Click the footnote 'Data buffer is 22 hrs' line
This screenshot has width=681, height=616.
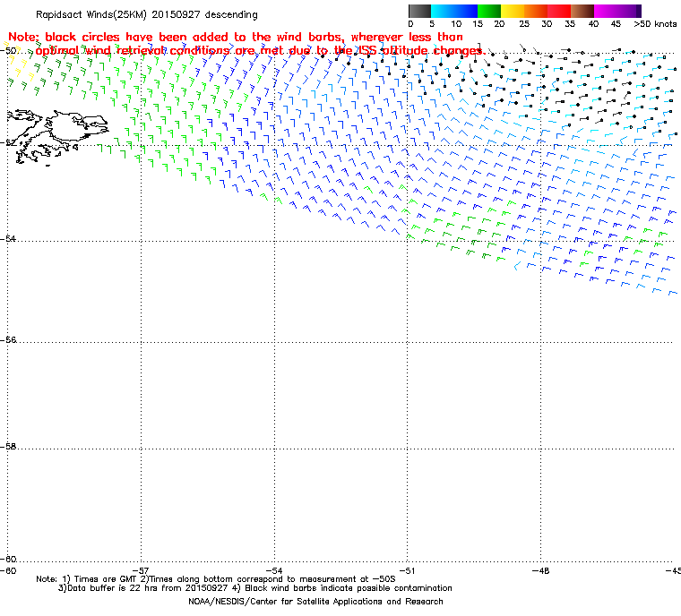point(255,588)
